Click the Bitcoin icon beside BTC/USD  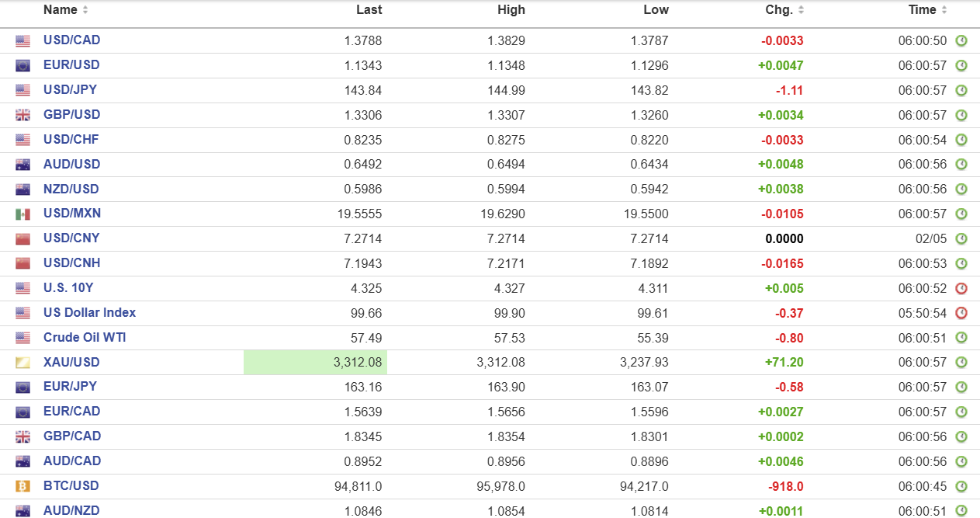(23, 486)
